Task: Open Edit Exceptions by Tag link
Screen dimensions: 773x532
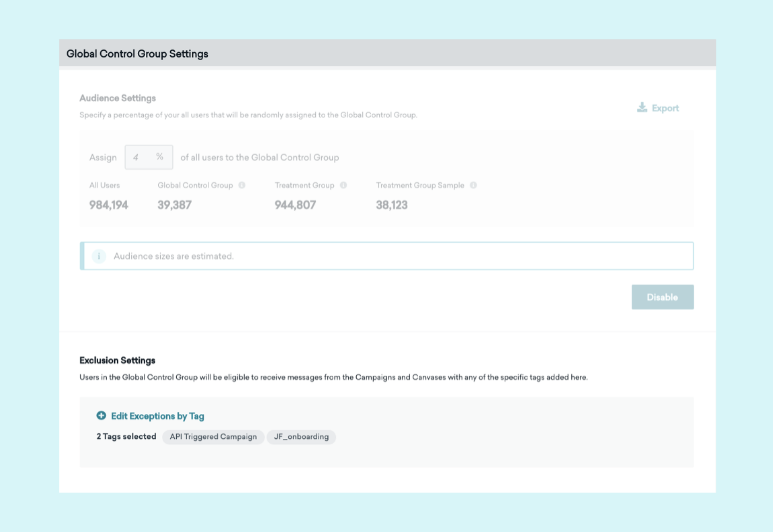Action: pyautogui.click(x=157, y=416)
